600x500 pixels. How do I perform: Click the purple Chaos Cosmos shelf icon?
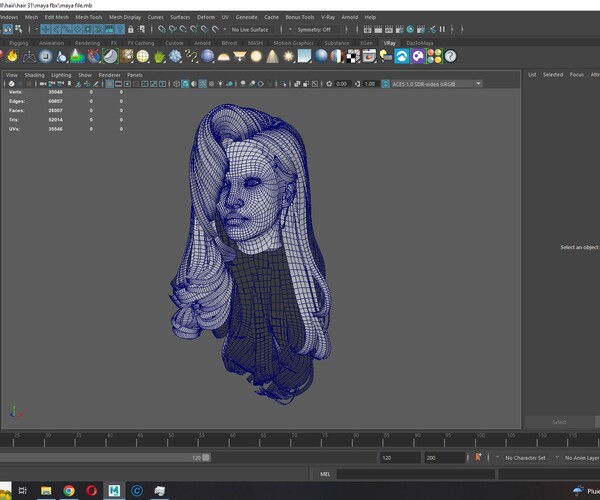[418, 56]
